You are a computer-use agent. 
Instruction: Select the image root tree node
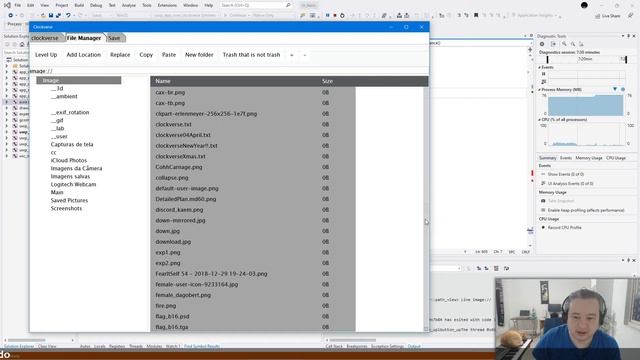79,80
